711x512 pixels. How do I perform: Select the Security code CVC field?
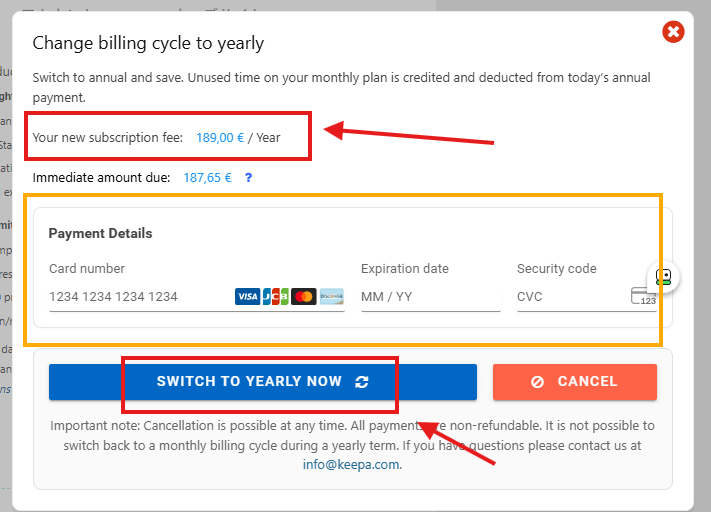570,297
